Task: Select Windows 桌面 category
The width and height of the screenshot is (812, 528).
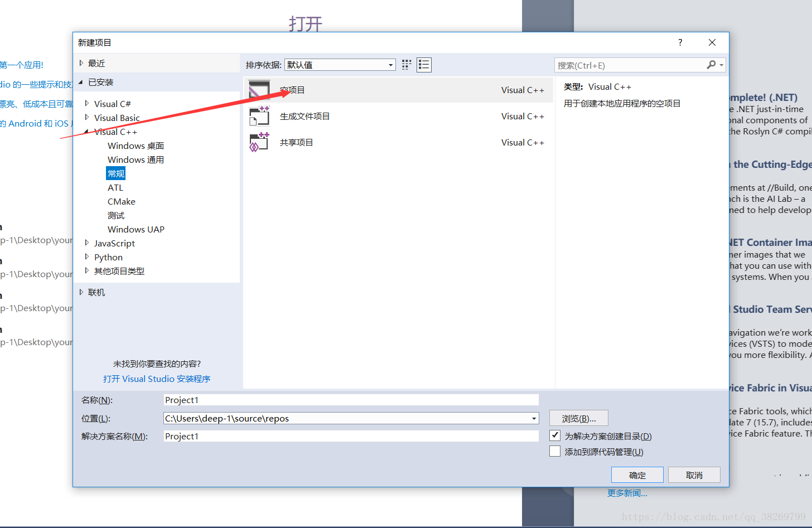Action: click(x=136, y=146)
